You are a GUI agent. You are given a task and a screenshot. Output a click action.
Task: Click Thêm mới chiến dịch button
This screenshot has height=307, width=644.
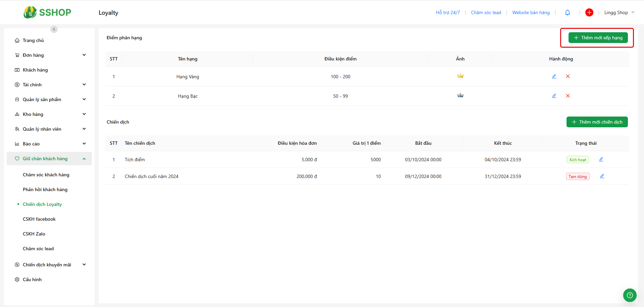[x=597, y=122]
